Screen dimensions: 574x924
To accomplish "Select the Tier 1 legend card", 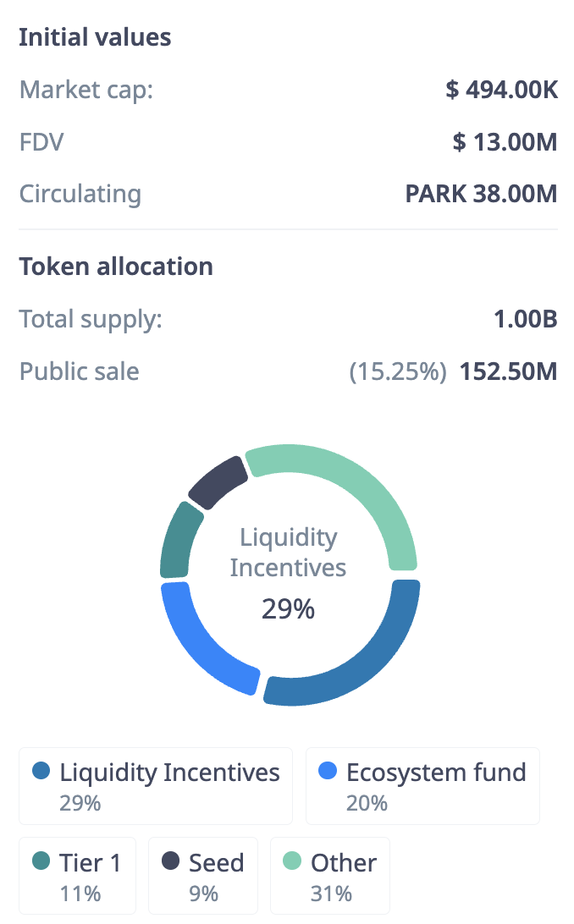I will (77, 876).
